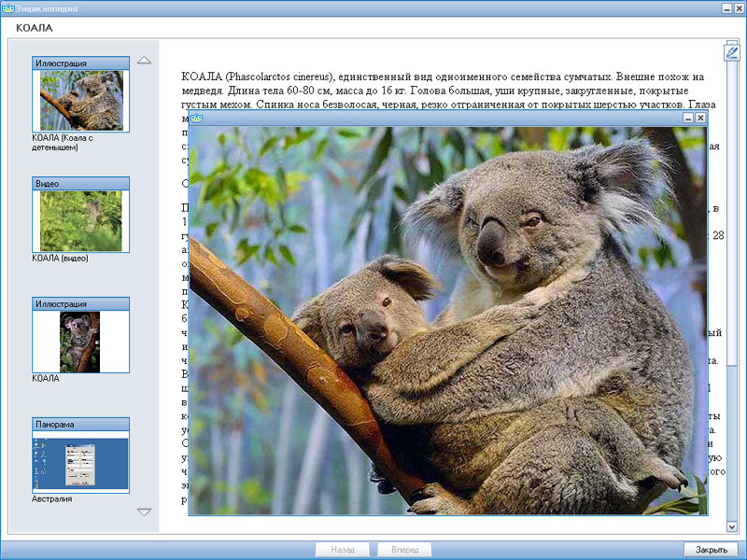This screenshot has width=747, height=560.
Task: Click the app icon in the image popup title bar
Action: [x=196, y=119]
